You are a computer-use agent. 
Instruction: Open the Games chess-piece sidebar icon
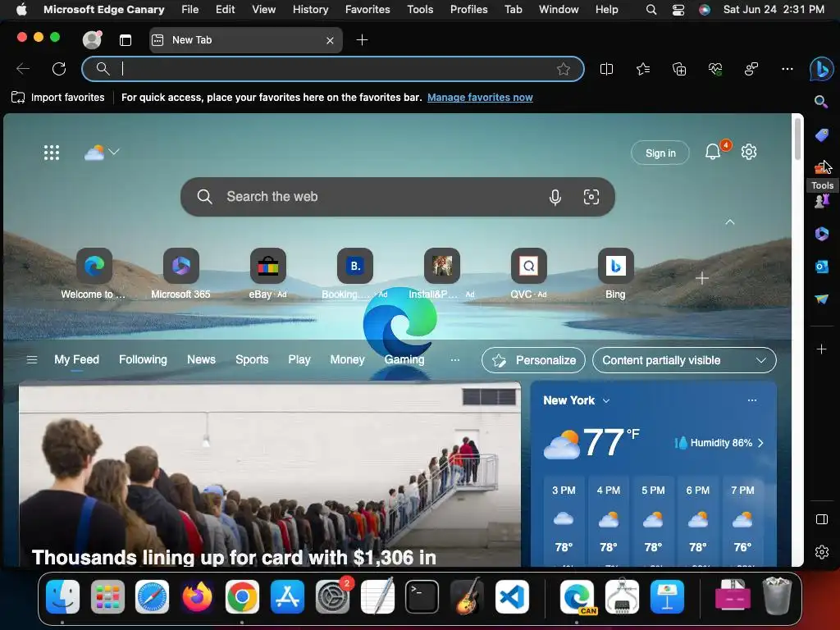[821, 202]
